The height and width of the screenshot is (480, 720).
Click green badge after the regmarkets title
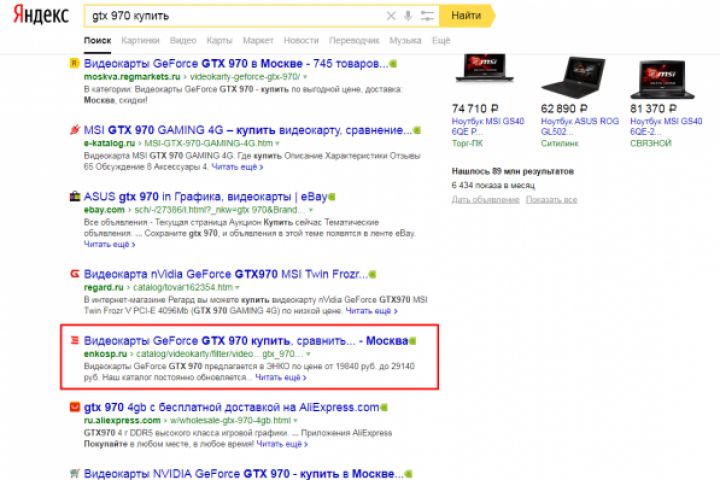point(393,64)
